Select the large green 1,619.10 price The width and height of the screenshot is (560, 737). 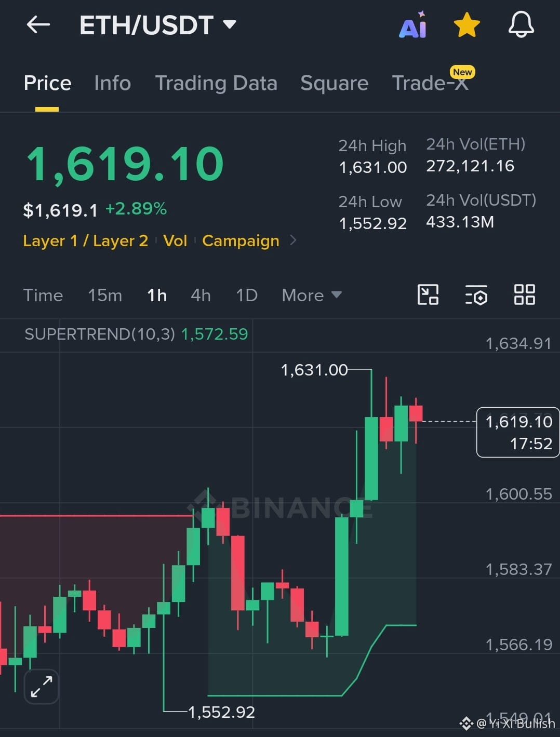[x=125, y=164]
